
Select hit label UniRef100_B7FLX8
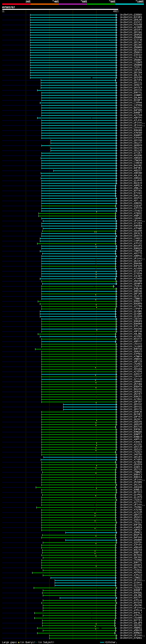tap(131, 326)
